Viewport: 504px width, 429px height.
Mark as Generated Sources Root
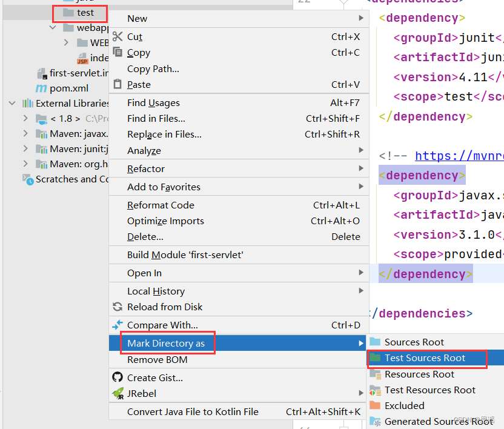(x=435, y=421)
